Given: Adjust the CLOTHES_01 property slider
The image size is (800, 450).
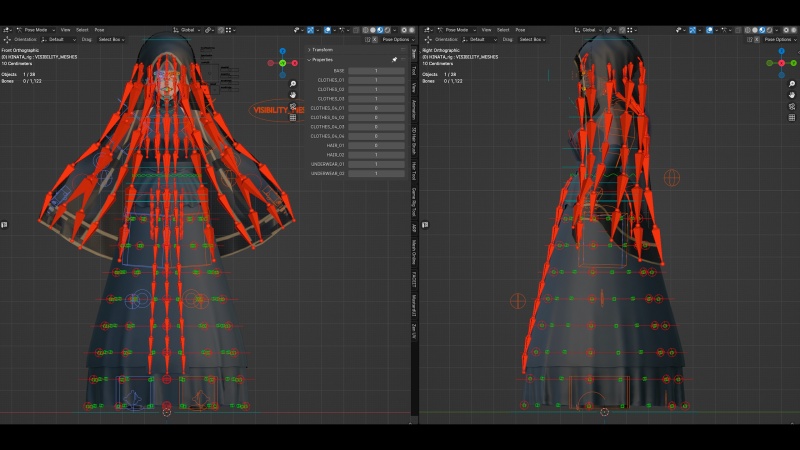Looking at the screenshot, I should [376, 80].
